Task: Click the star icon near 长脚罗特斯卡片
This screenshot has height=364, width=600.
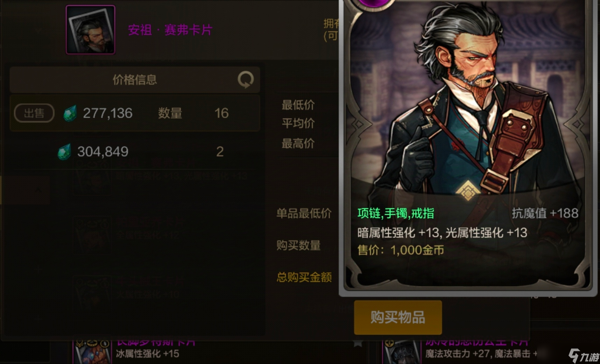Action: [358, 343]
